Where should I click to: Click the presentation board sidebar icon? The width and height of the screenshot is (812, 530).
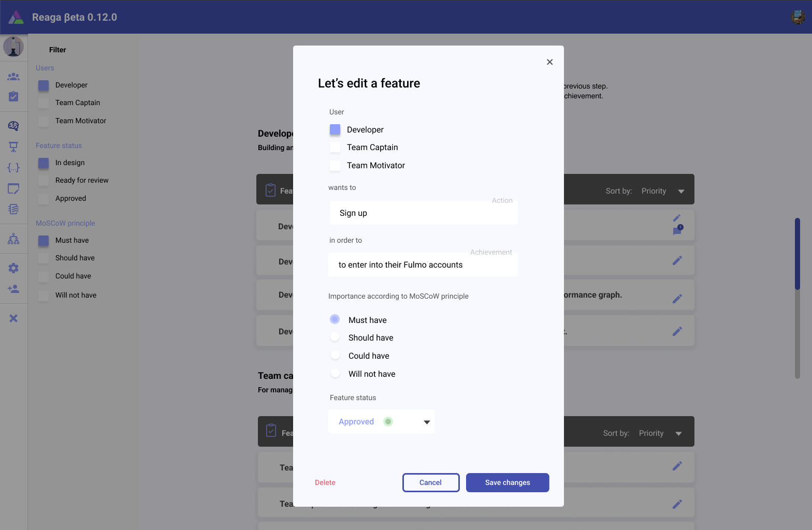click(x=13, y=147)
